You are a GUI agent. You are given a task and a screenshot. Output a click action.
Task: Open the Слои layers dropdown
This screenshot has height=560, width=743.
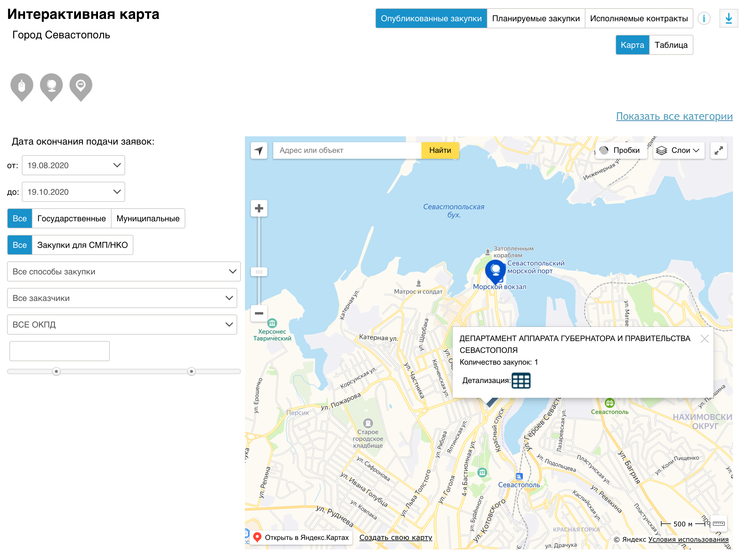678,150
